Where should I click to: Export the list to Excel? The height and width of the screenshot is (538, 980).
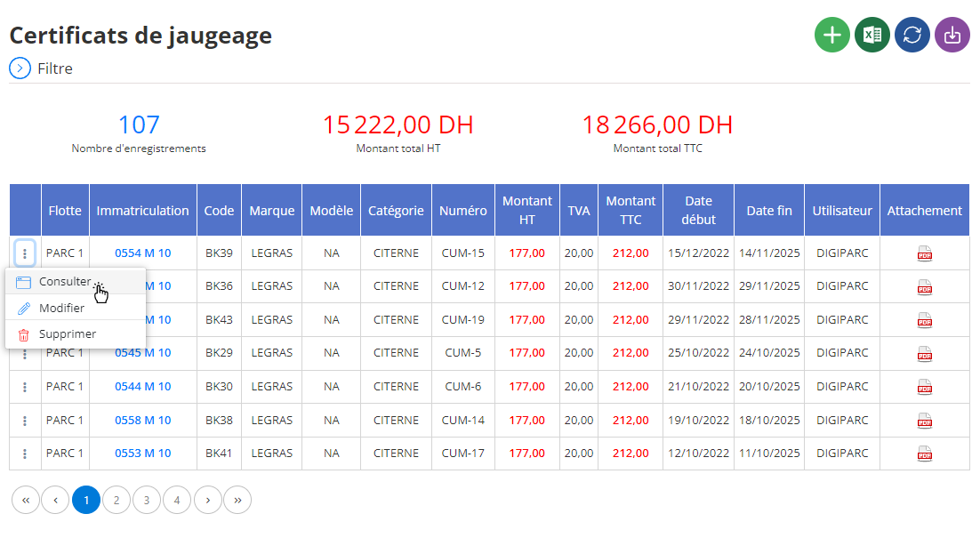pyautogui.click(x=872, y=35)
